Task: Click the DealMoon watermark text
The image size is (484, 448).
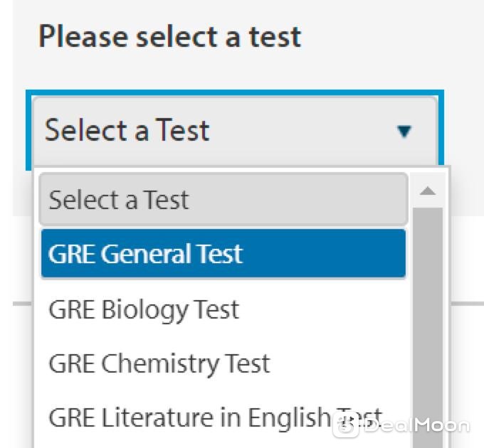Action: tap(416, 426)
